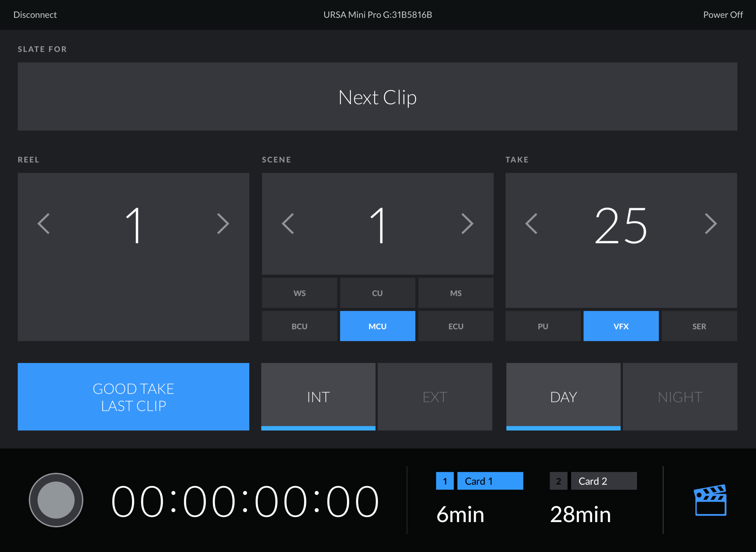The height and width of the screenshot is (552, 756).
Task: Increase the Reel number with right arrow
Action: [x=223, y=224]
